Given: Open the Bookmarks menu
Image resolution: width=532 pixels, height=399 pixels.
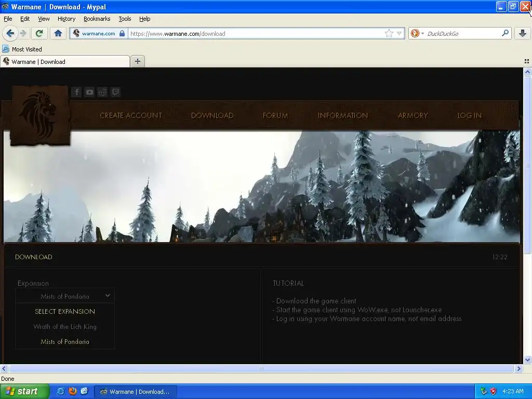Looking at the screenshot, I should pyautogui.click(x=97, y=19).
